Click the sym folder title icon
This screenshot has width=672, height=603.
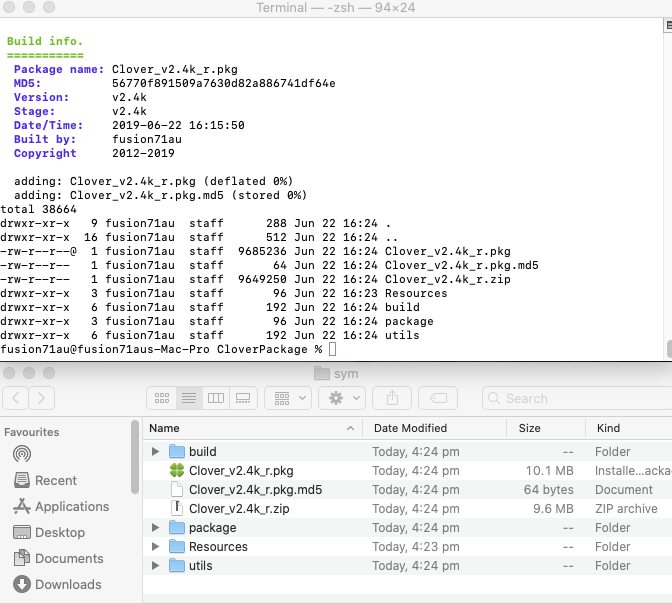click(322, 373)
